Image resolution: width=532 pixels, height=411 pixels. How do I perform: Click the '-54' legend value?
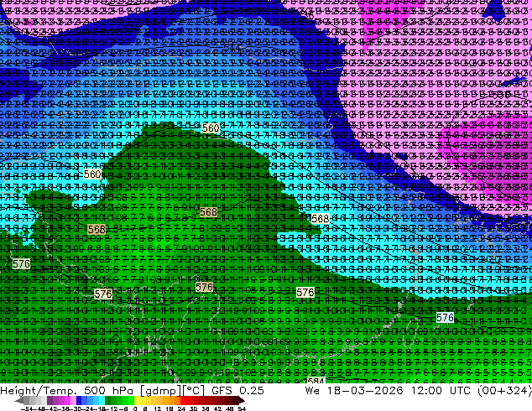(27, 408)
